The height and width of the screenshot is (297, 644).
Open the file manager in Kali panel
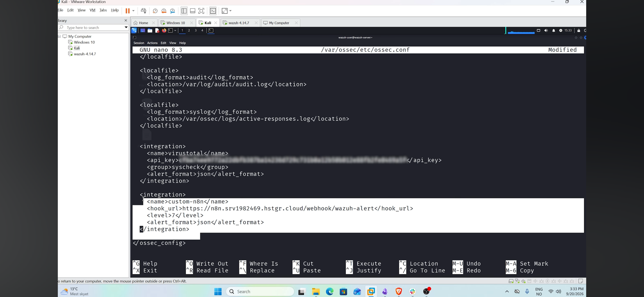tap(150, 30)
